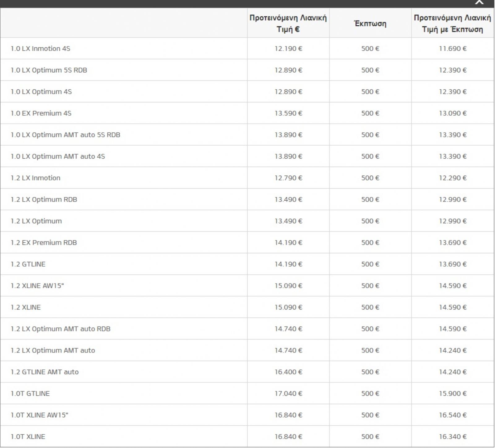Click the 16.340 € discounted price for 1.0T XLINE
495x448 pixels.
(453, 437)
